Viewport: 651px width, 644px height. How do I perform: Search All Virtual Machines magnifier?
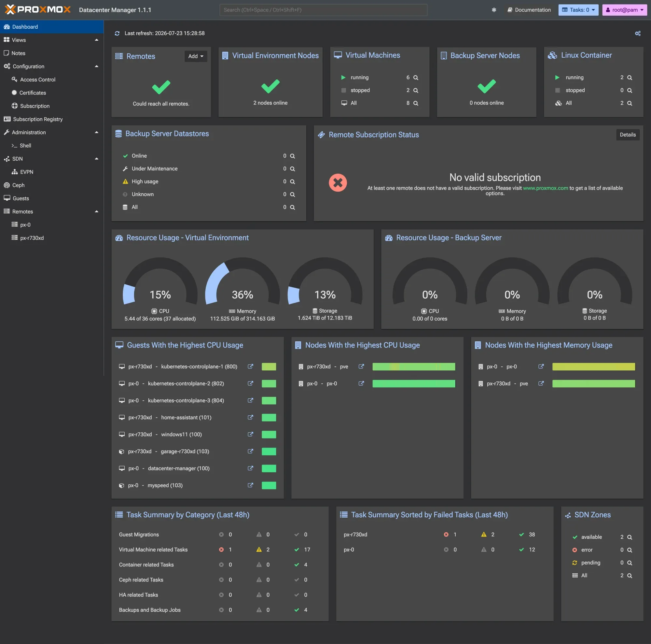(415, 103)
